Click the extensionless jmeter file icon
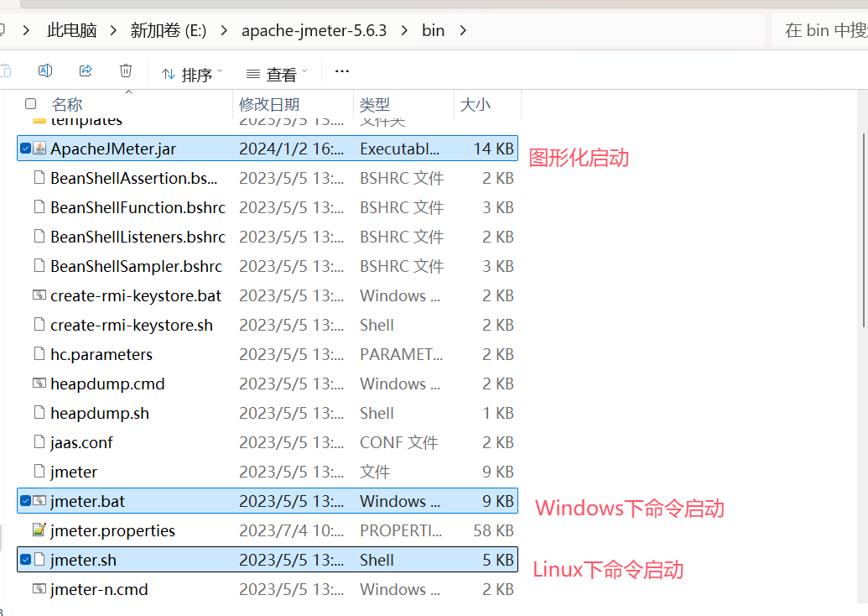 pyautogui.click(x=39, y=472)
